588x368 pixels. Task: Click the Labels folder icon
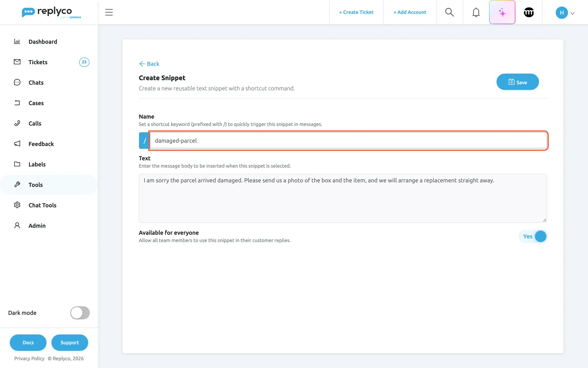click(x=17, y=164)
